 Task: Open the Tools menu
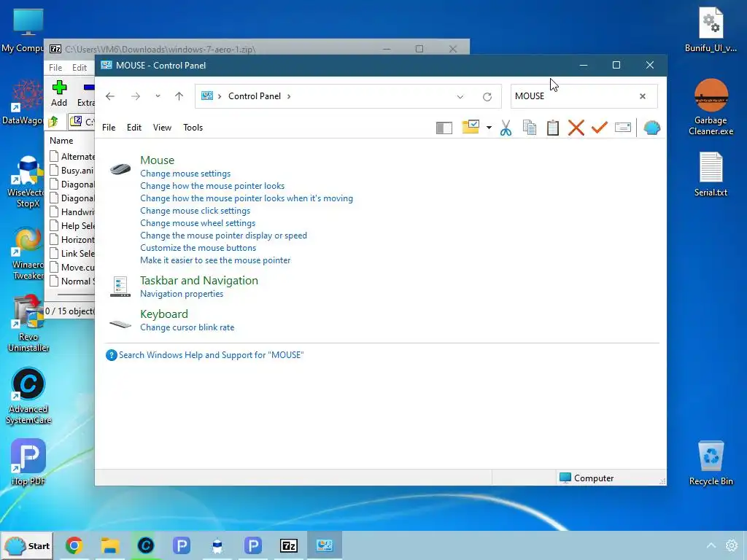tap(193, 128)
